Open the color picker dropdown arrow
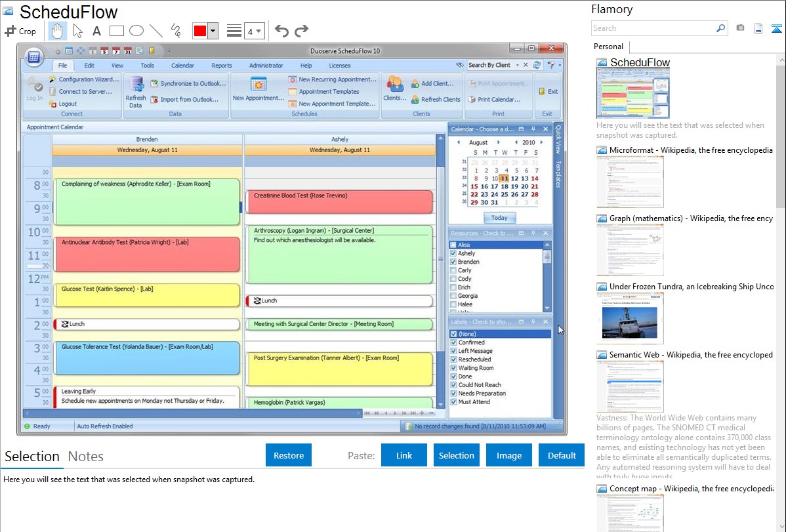Screen dimensions: 786x532 (213, 31)
